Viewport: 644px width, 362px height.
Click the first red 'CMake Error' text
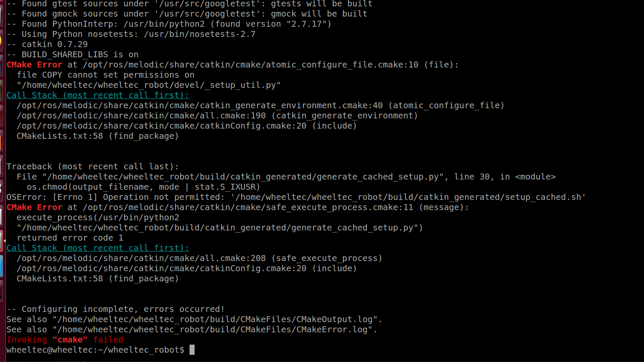click(34, 65)
